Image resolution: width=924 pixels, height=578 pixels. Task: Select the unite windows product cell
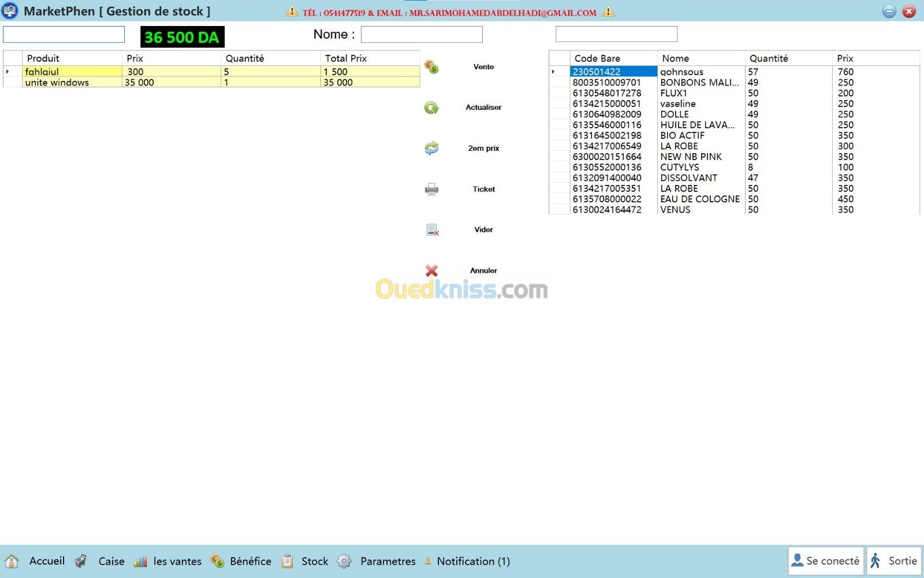[72, 83]
